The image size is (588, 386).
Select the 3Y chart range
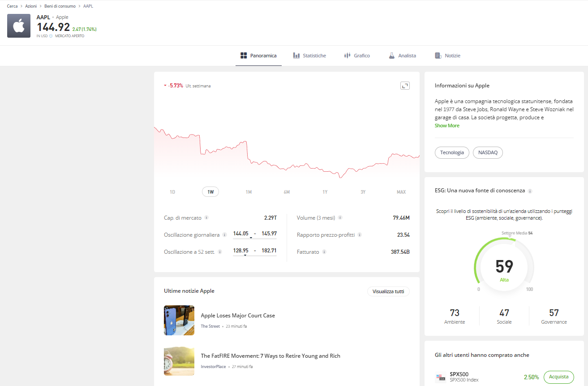click(x=363, y=192)
